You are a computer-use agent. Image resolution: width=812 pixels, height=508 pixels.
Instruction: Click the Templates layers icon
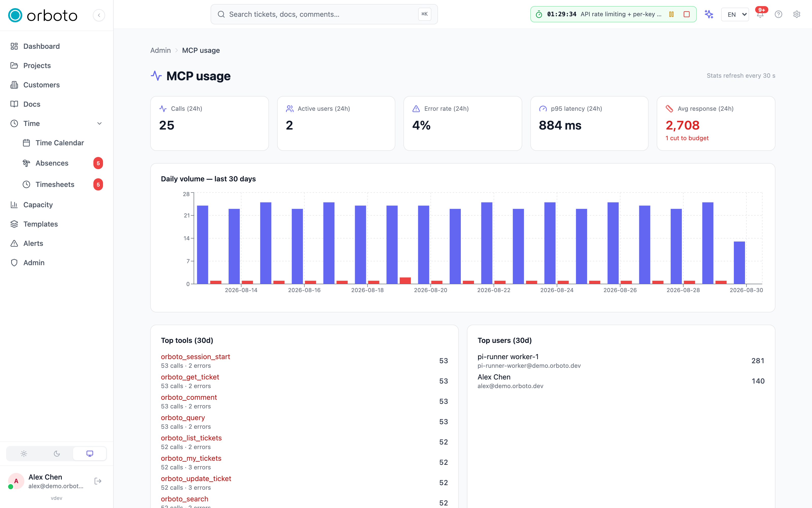(x=14, y=224)
